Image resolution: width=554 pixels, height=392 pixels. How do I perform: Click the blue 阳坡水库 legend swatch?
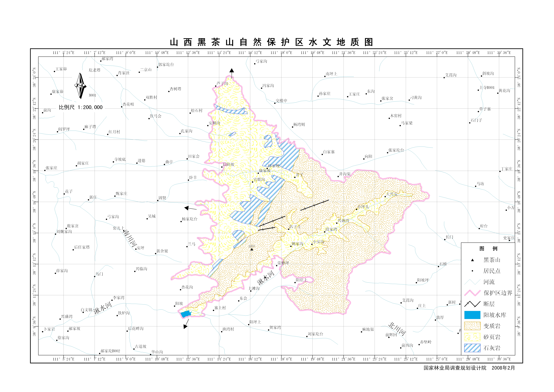472,315
